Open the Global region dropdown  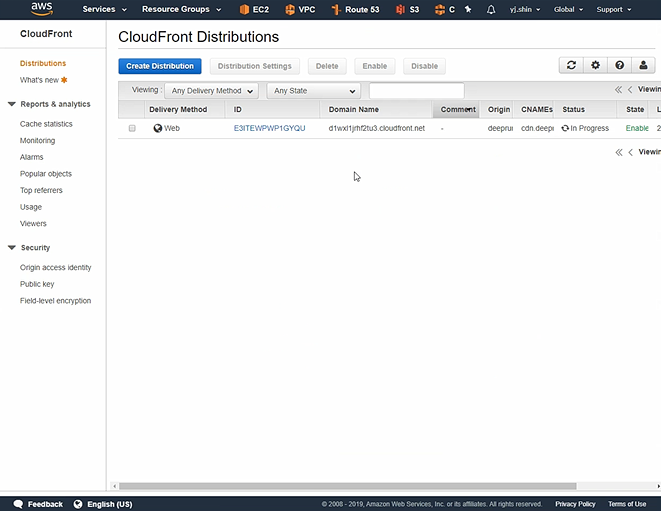[568, 9]
